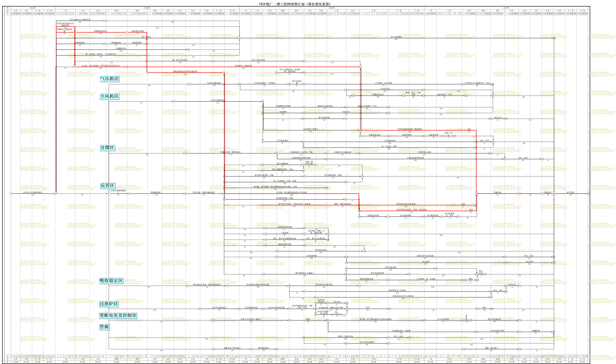
Task: Click the 两器烘炉 activity label
Action: (548, 192)
